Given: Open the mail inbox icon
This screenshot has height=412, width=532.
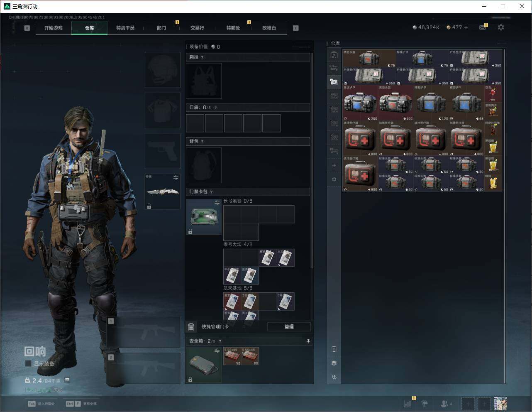Looking at the screenshot, I should tap(482, 27).
